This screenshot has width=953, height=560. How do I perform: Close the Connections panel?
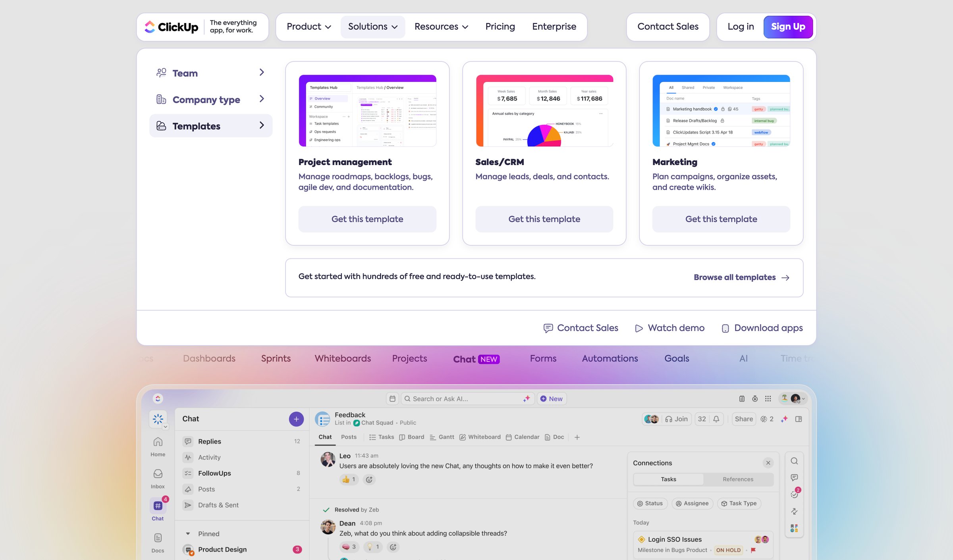point(768,463)
